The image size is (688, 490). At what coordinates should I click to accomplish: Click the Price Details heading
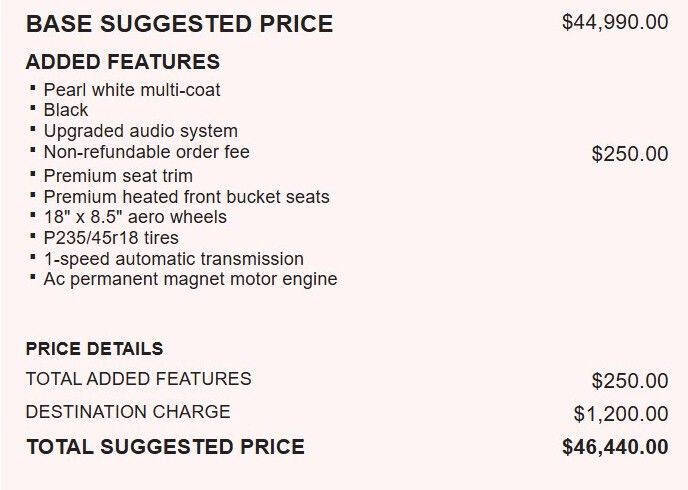tap(95, 349)
